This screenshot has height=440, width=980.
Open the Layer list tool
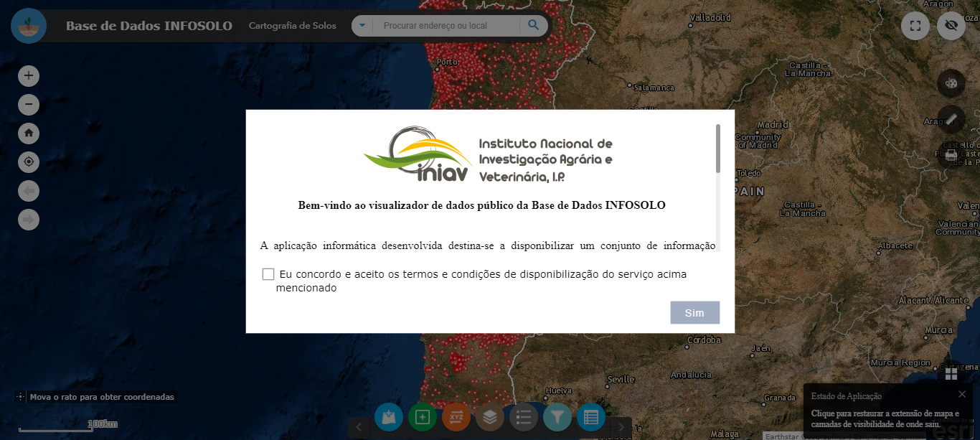490,417
